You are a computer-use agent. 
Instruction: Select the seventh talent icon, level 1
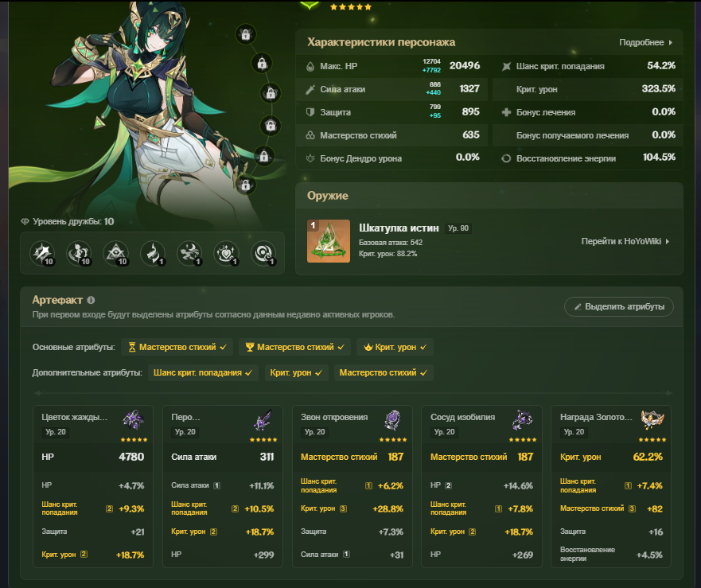[263, 253]
